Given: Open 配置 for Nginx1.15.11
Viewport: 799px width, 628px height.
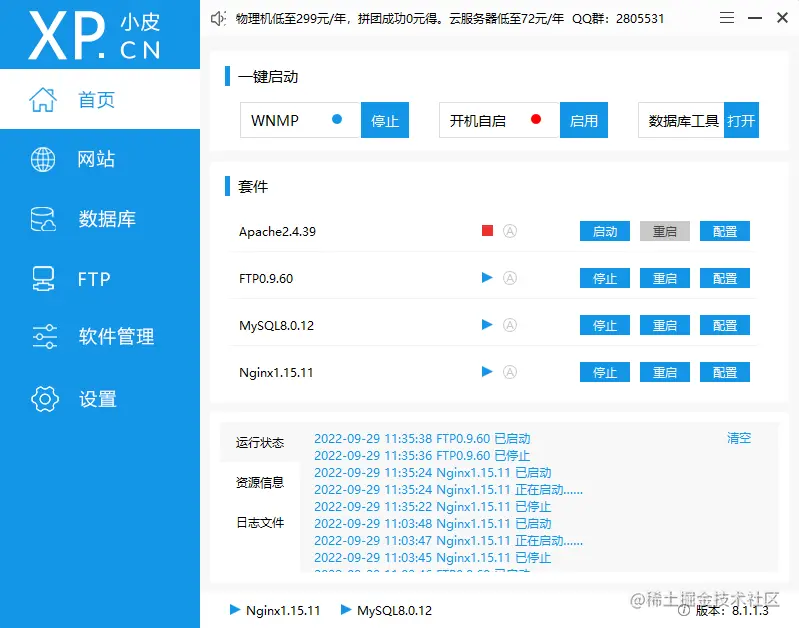Looking at the screenshot, I should coord(725,372).
